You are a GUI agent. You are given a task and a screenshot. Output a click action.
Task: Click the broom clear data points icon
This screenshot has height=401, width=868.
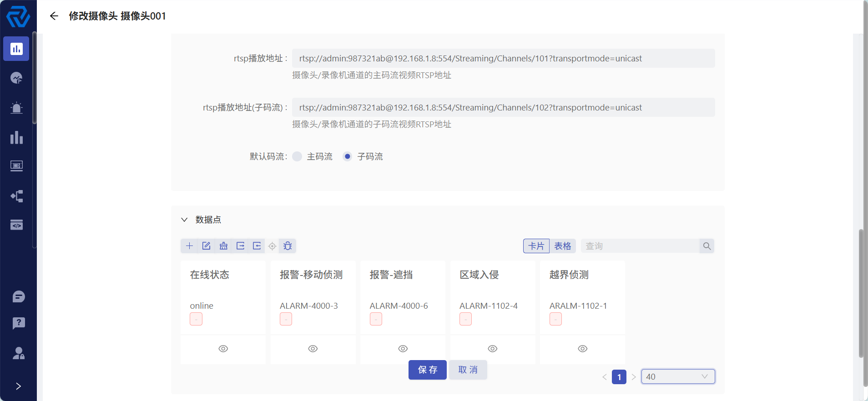223,246
